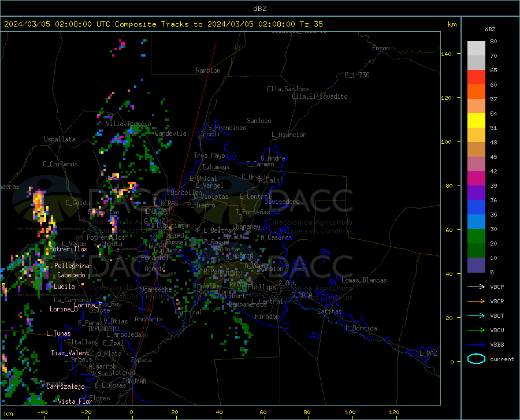Click the Pellegrina pink label
The height and width of the screenshot is (420, 520).
click(x=72, y=266)
